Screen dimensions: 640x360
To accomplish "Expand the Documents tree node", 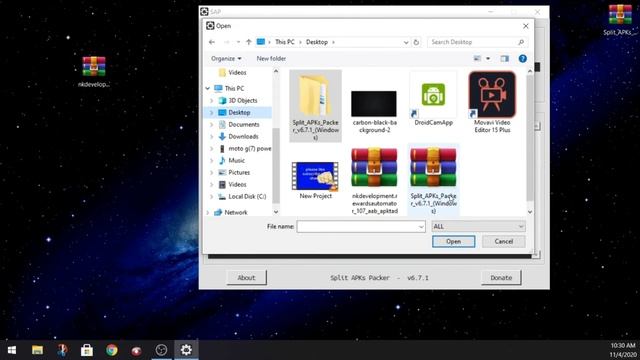I will point(211,124).
